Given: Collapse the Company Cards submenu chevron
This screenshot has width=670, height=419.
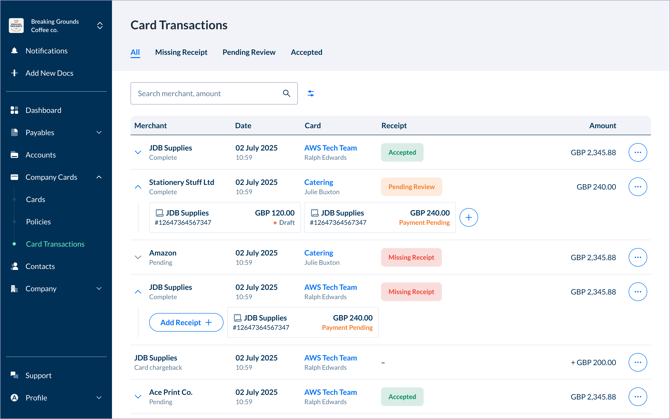Looking at the screenshot, I should pyautogui.click(x=99, y=177).
